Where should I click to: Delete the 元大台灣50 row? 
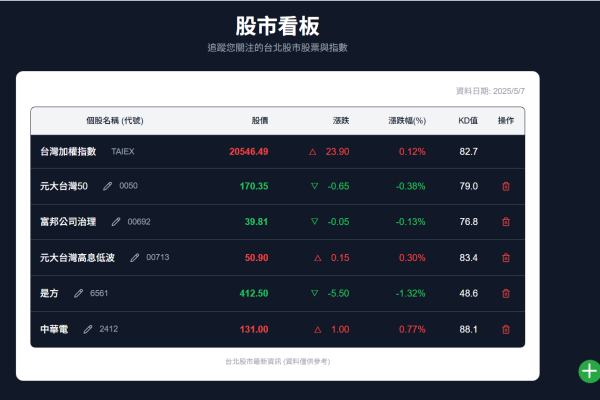505,186
